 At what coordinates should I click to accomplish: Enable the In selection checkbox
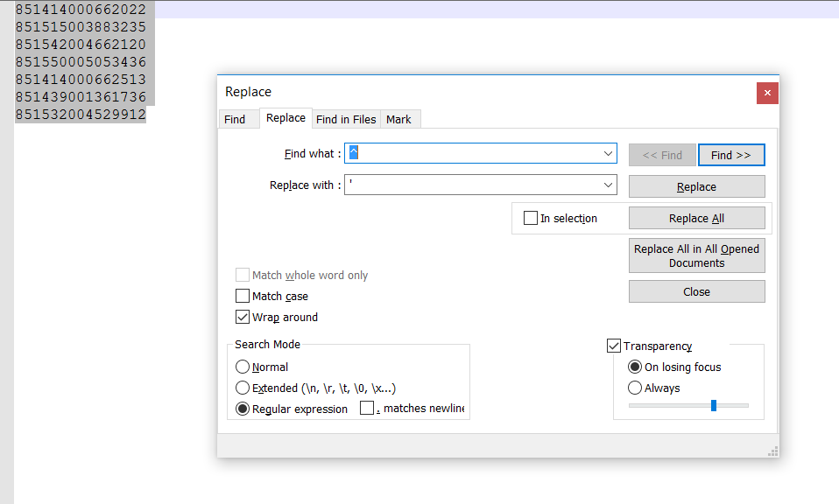coord(531,218)
